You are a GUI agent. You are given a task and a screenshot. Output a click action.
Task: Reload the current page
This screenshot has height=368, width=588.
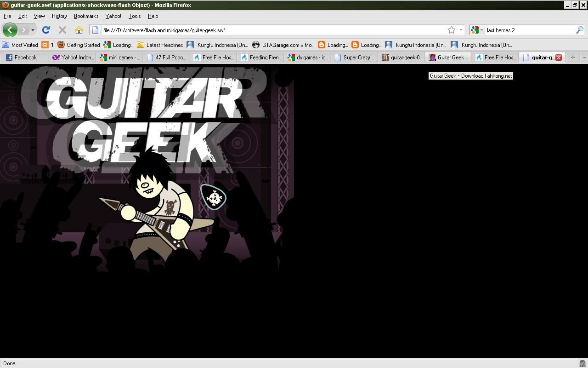pyautogui.click(x=46, y=30)
